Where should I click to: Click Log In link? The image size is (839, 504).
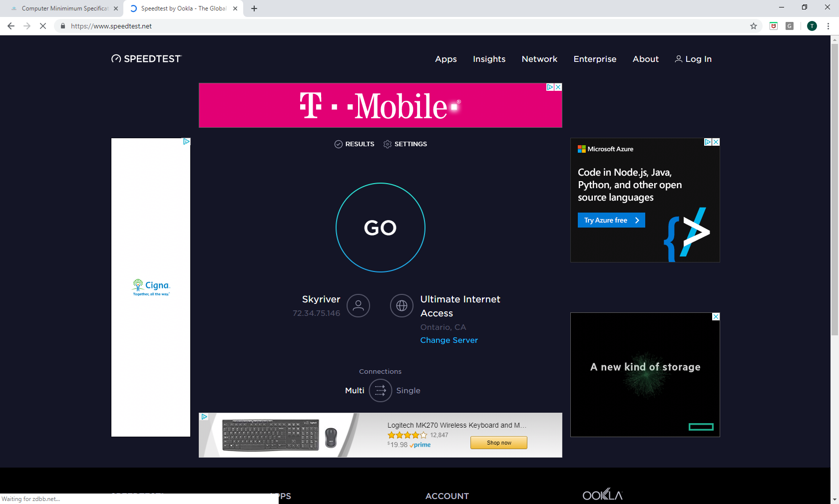pos(693,59)
